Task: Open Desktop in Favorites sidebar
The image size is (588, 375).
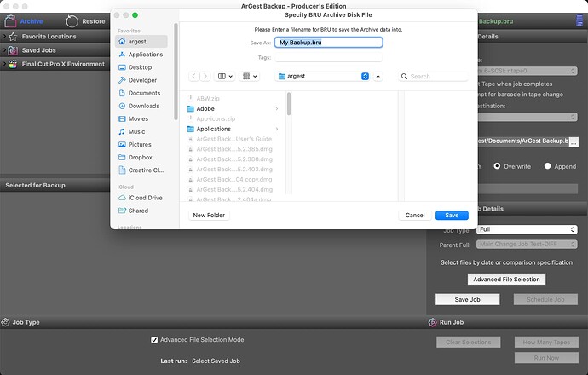Action: pyautogui.click(x=141, y=67)
